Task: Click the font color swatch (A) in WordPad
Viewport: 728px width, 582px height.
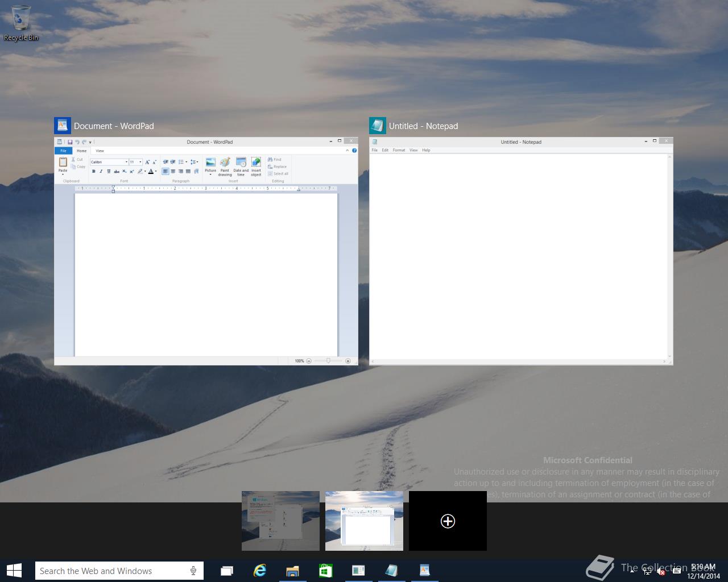Action: point(151,171)
